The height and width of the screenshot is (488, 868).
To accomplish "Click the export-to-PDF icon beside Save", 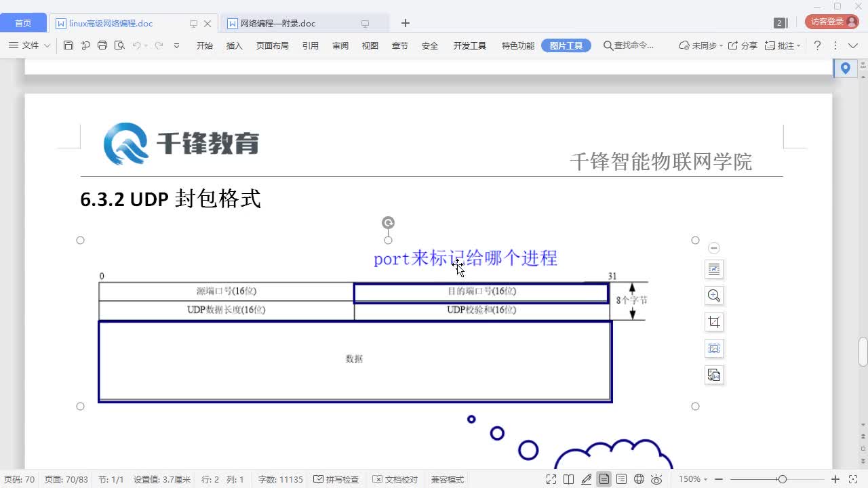I will (x=85, y=45).
